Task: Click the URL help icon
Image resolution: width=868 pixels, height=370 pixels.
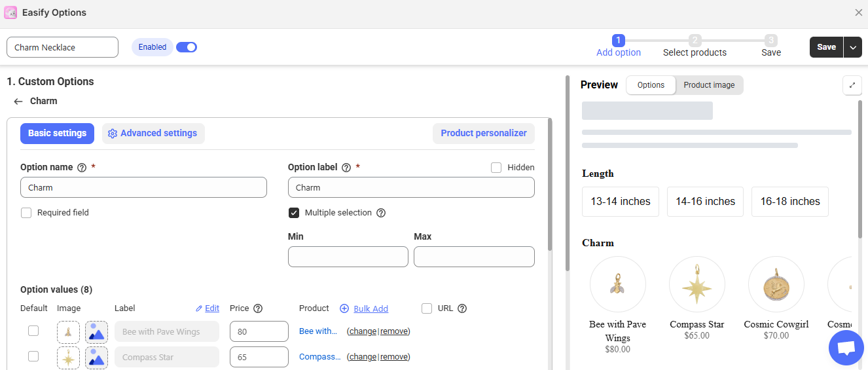Action: 462,308
